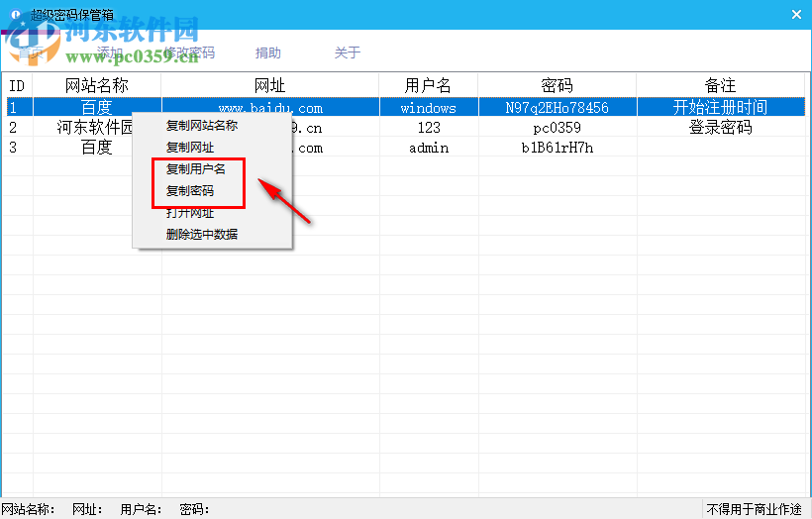
Task: Sort by ID column header
Action: pyautogui.click(x=17, y=85)
